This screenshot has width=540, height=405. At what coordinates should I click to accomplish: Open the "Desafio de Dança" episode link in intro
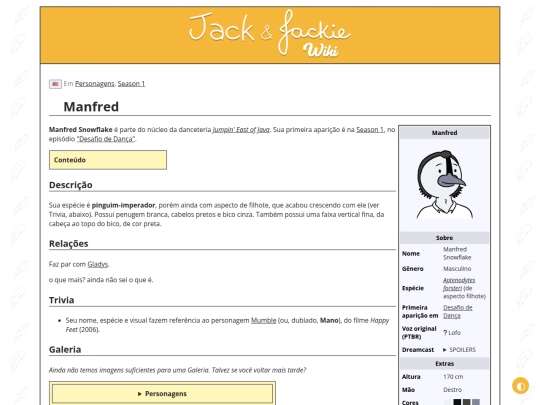pos(106,139)
